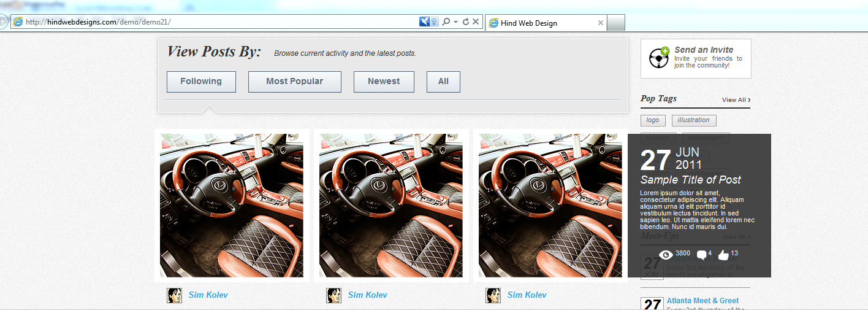The width and height of the screenshot is (868, 310).
Task: Close the Hind Web Design tab
Action: (x=601, y=23)
